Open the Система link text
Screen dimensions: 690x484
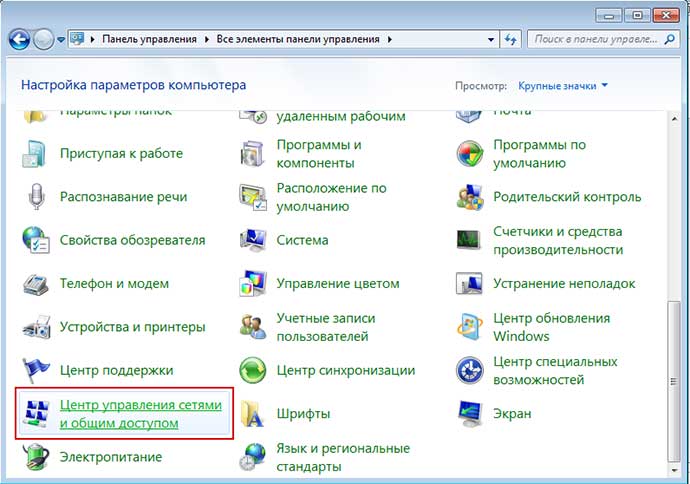302,240
